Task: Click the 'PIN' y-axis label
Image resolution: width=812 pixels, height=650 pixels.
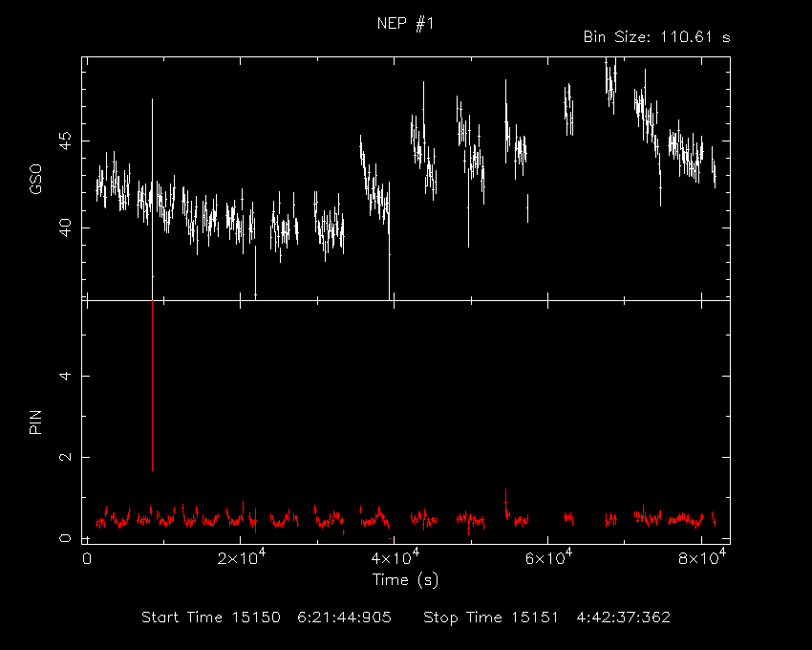Action: tap(35, 422)
